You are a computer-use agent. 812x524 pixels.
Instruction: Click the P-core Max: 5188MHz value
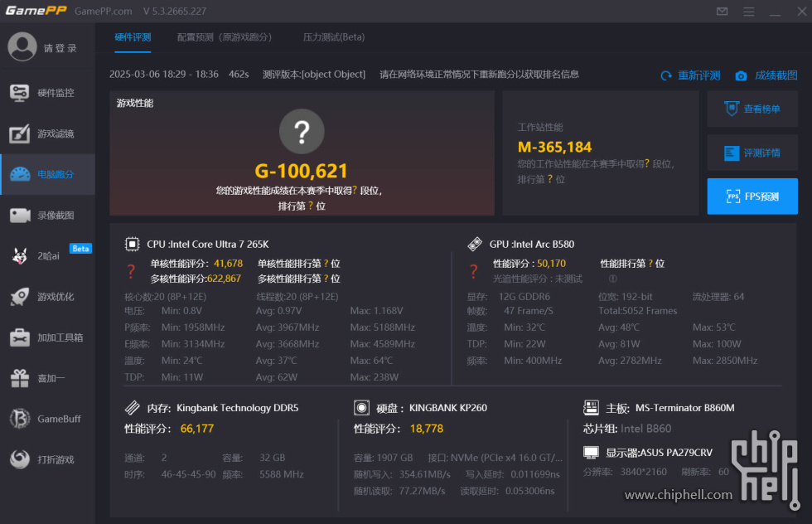click(x=382, y=327)
